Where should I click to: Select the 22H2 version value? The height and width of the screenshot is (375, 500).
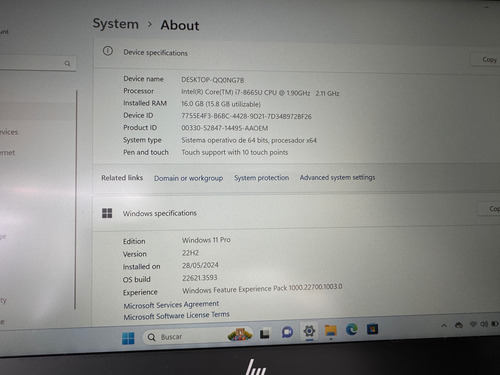[190, 253]
